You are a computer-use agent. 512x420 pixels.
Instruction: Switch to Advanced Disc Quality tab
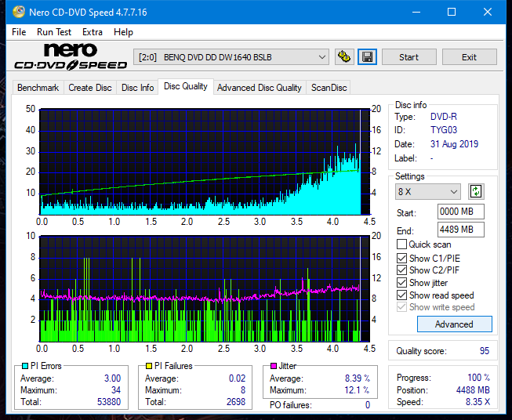[x=260, y=88]
